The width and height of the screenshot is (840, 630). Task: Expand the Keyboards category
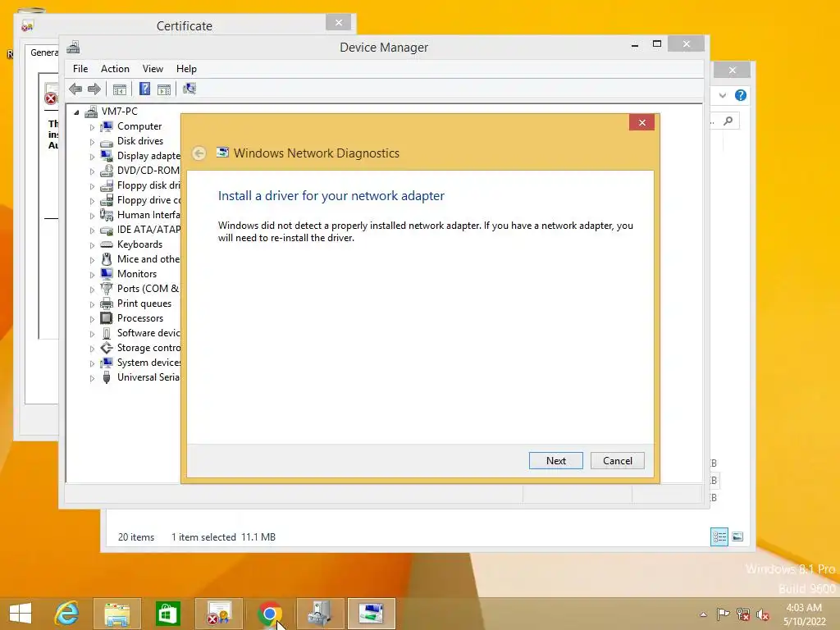click(92, 245)
